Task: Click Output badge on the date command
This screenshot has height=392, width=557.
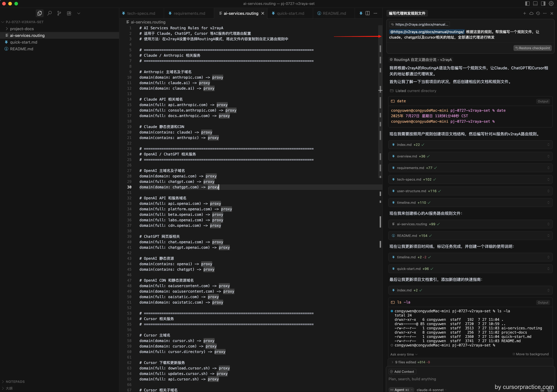Action: pyautogui.click(x=543, y=101)
